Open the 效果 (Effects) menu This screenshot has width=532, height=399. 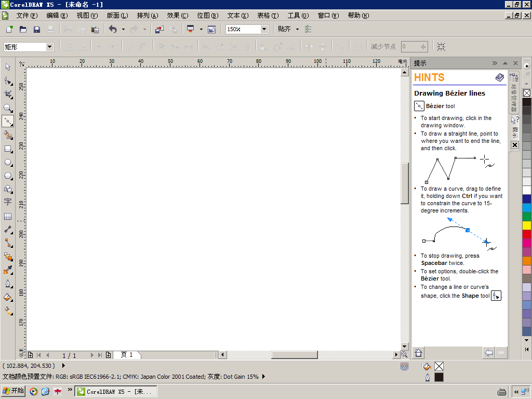pyautogui.click(x=178, y=16)
